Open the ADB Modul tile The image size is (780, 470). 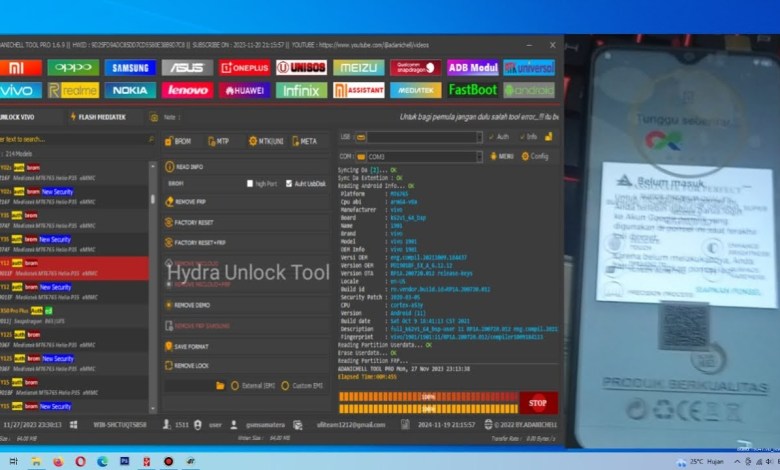point(472,67)
